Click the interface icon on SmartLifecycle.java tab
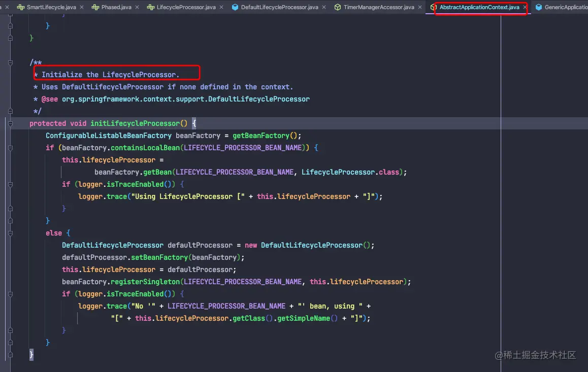 tap(21, 7)
